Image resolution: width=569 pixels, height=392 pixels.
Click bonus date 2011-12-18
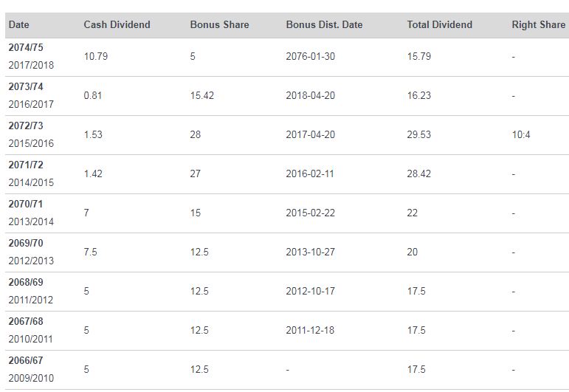coord(310,331)
